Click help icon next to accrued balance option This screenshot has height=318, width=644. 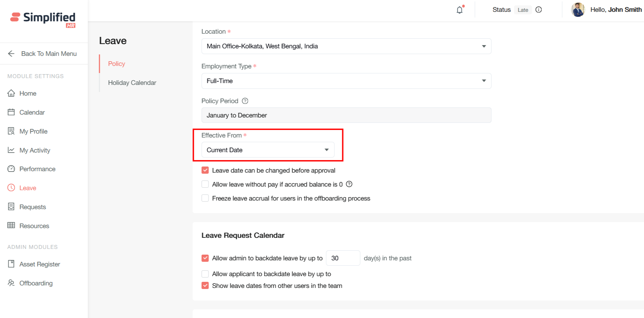click(349, 184)
